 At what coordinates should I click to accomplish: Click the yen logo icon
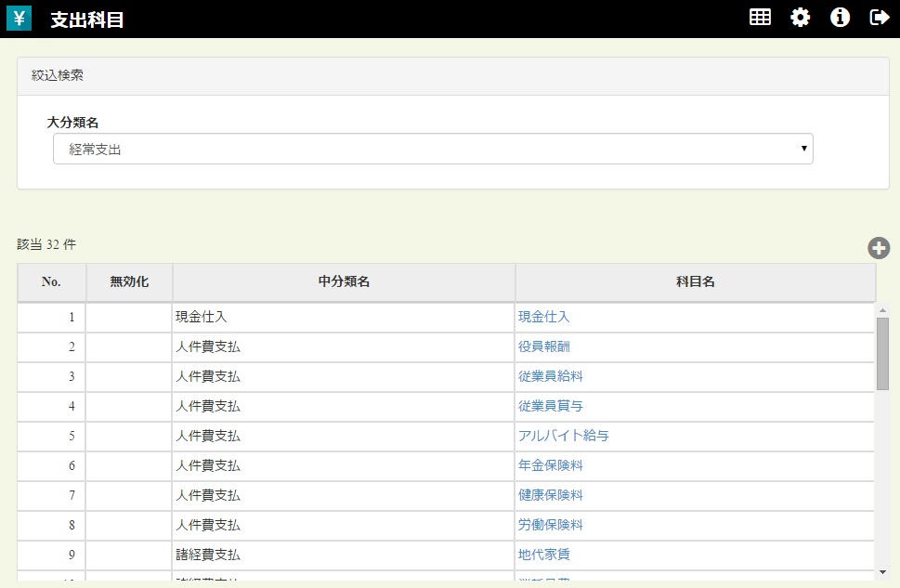coord(19,19)
